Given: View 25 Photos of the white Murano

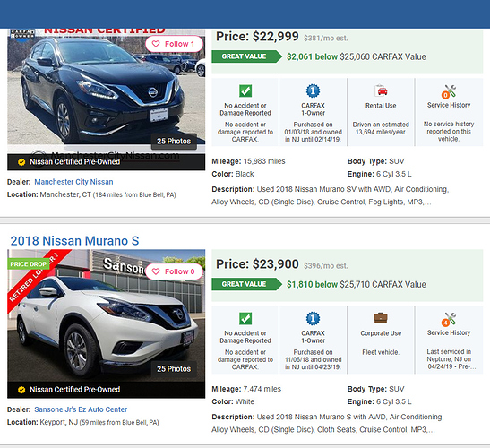Looking at the screenshot, I should tap(174, 369).
